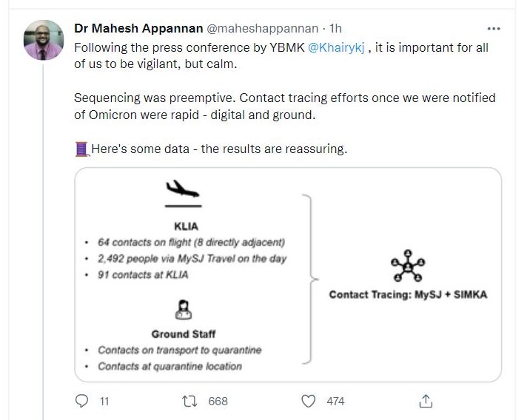Viewport: 530px width, 420px height.
Task: Click the KLIA heading in the image
Action: click(x=185, y=227)
